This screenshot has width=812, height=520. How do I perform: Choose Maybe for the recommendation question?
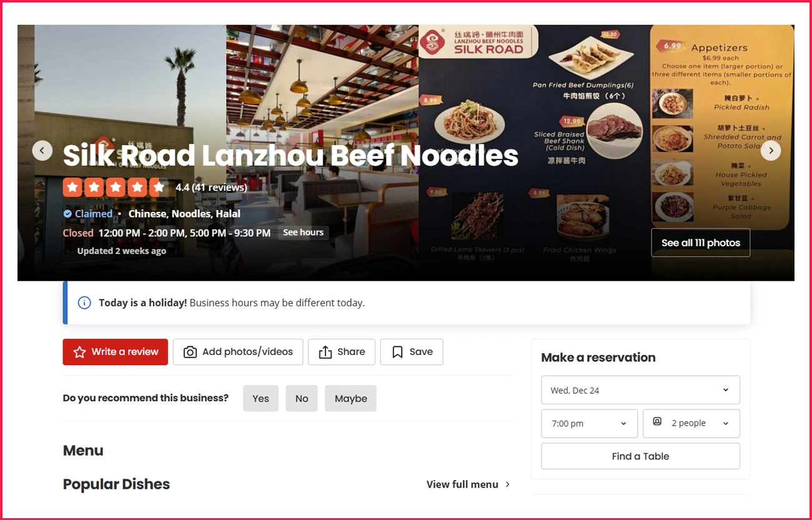[x=350, y=399]
